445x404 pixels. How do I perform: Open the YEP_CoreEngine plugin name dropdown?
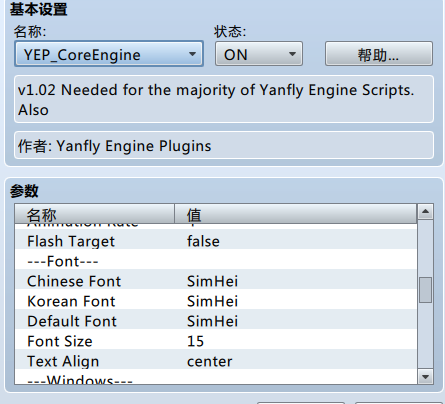click(109, 54)
